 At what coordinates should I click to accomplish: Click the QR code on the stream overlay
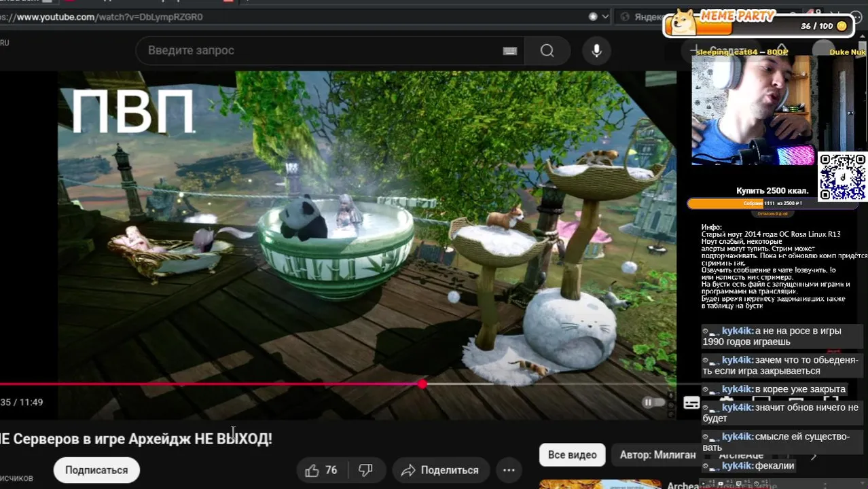(843, 177)
